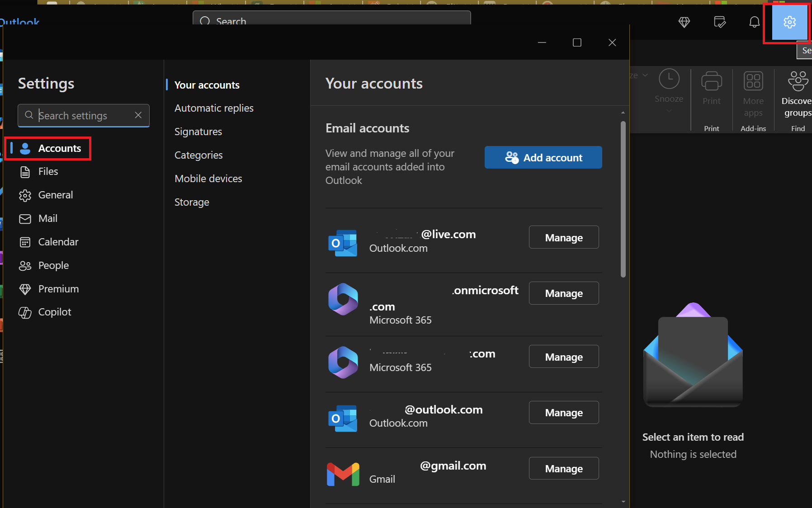Open Premium settings category

tap(49, 289)
